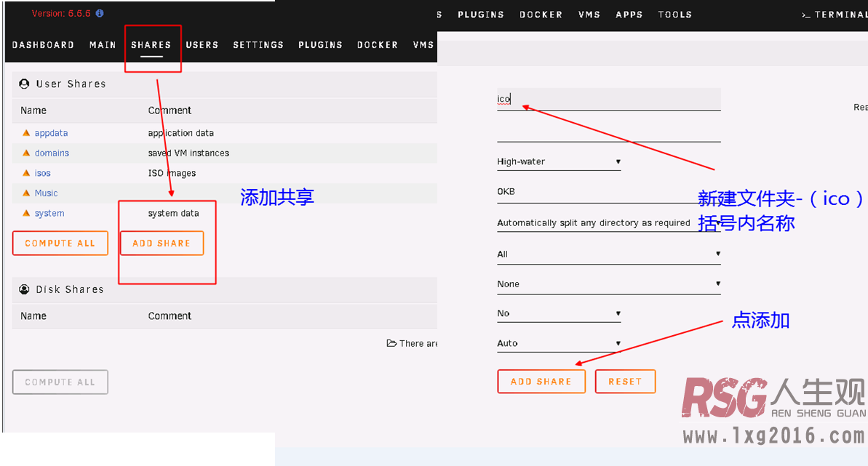Open Plugins tab in left window
Viewport: 868px width, 466px height.
coord(321,45)
